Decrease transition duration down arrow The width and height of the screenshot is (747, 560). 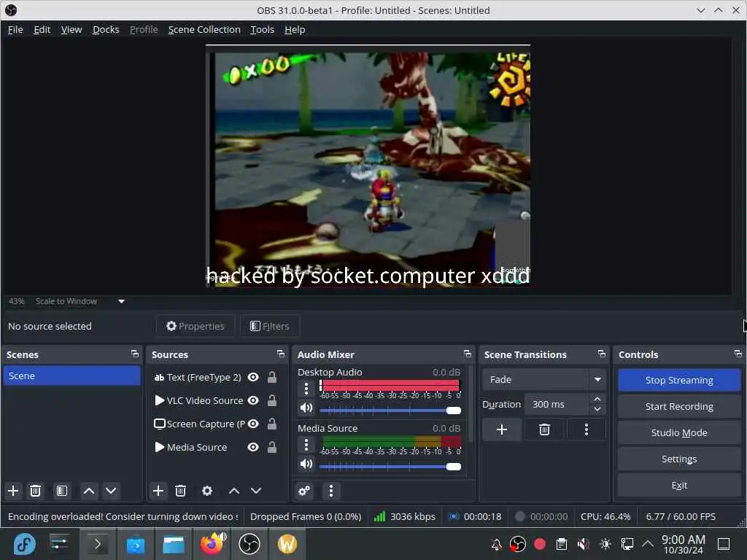click(x=597, y=409)
